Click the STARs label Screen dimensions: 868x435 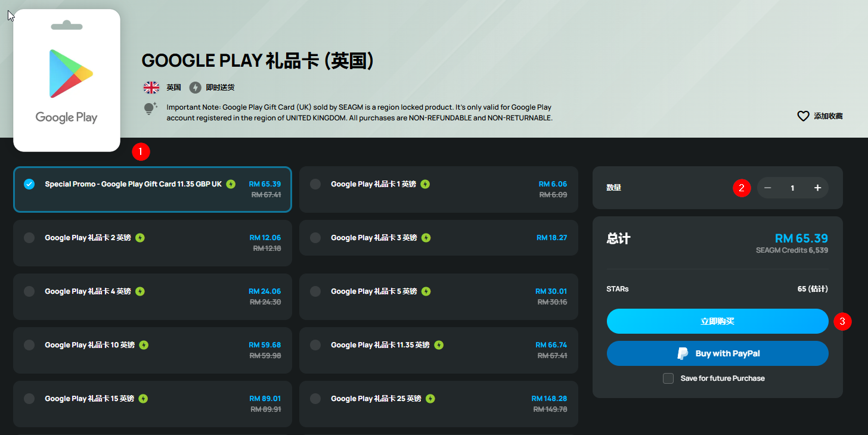(x=618, y=289)
